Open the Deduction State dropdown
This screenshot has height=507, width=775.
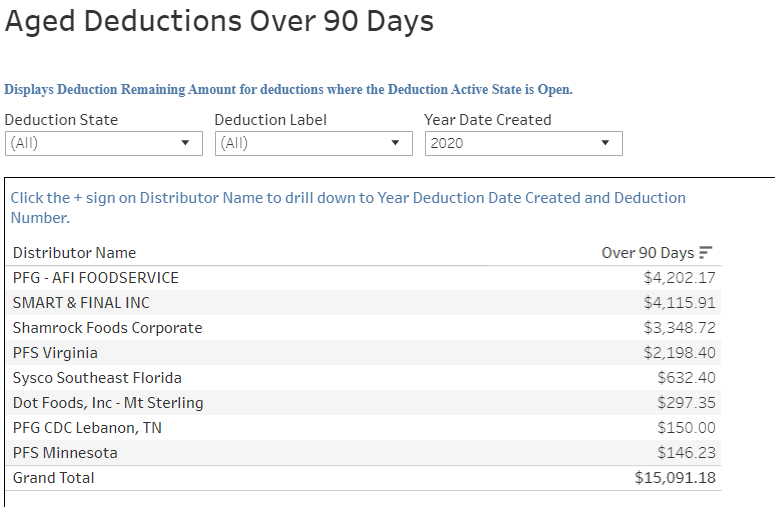tap(104, 143)
